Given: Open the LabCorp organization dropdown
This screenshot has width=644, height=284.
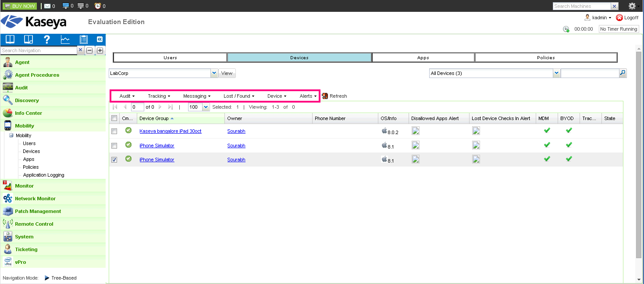Looking at the screenshot, I should coord(214,73).
